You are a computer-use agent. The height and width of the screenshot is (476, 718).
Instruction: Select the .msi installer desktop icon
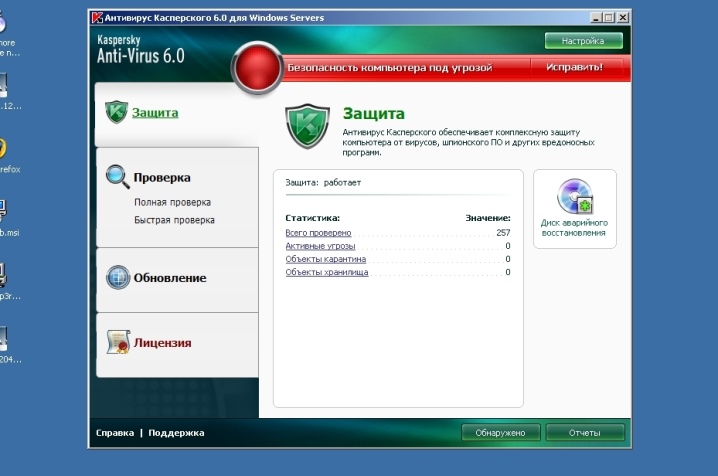[x=3, y=211]
